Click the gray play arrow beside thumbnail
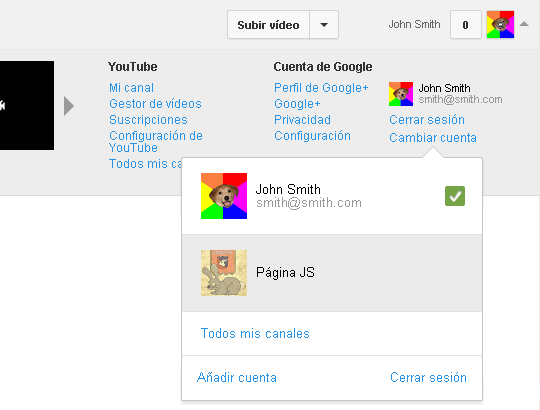 pyautogui.click(x=69, y=106)
